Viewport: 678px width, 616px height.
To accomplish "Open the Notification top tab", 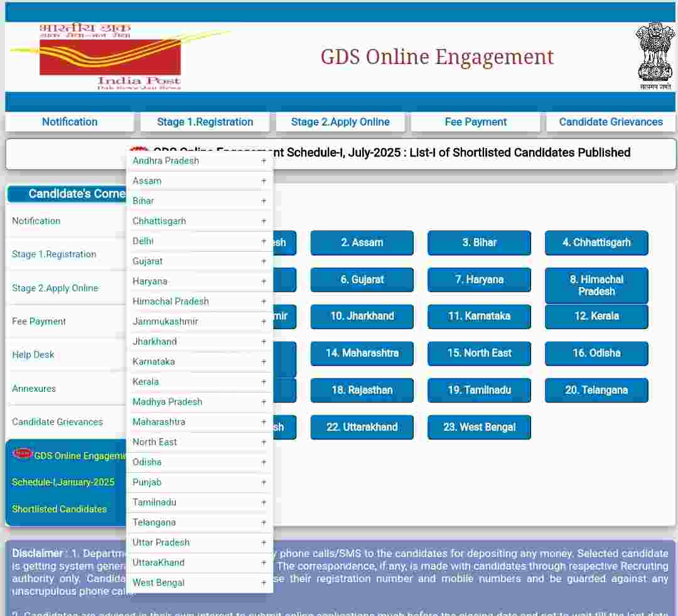I will pyautogui.click(x=70, y=122).
